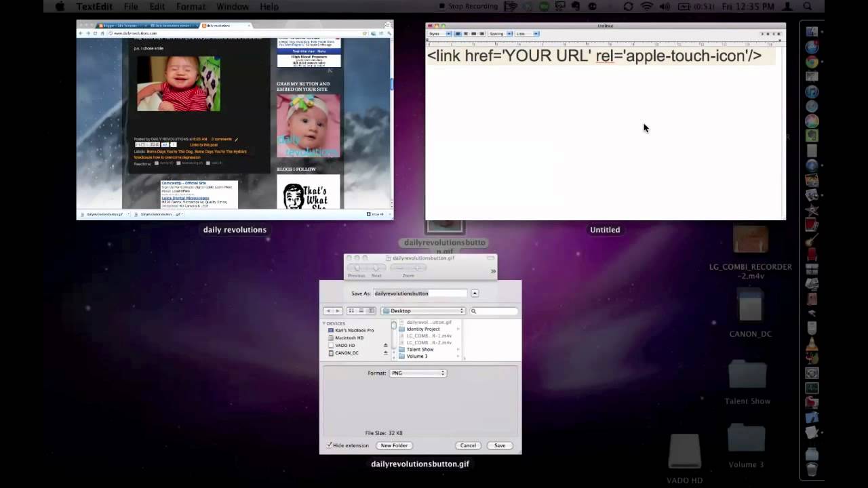868x488 pixels.
Task: Open the Talent Show folder in list
Action: 420,349
